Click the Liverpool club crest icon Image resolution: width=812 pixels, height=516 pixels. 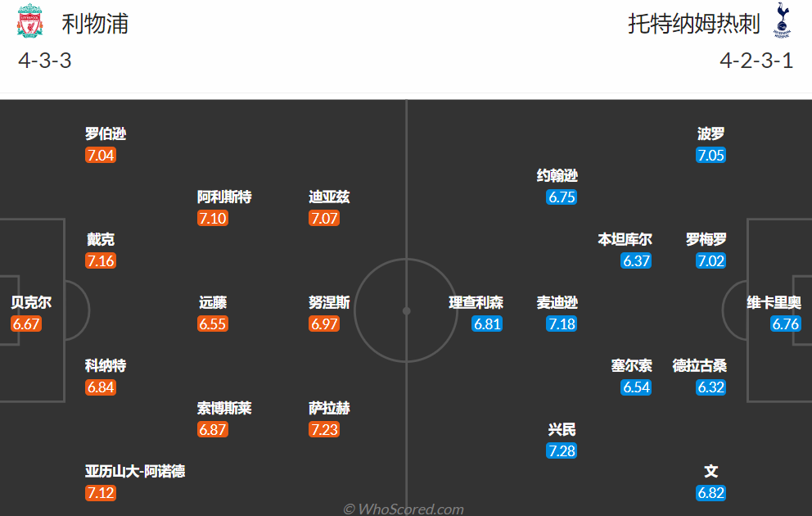[x=29, y=21]
